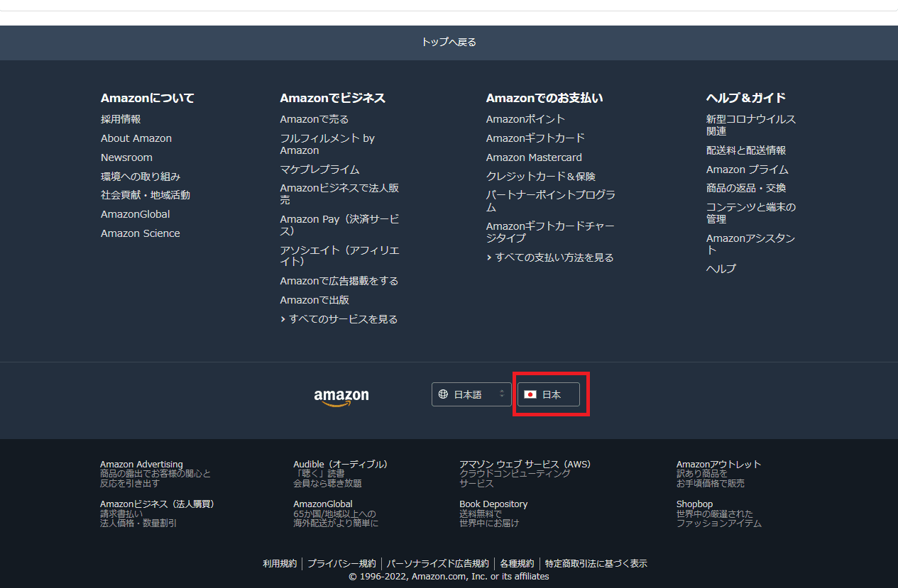
Task: Open About Amazon link
Action: coord(136,138)
